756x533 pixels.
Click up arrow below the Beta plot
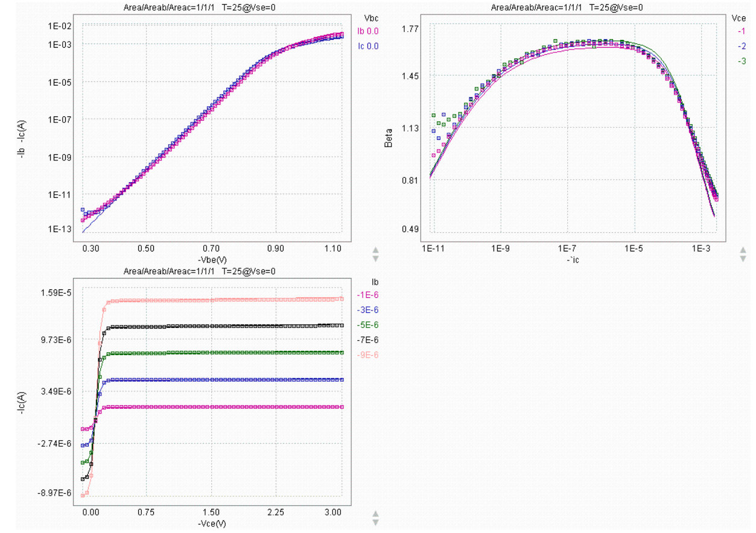click(x=743, y=250)
